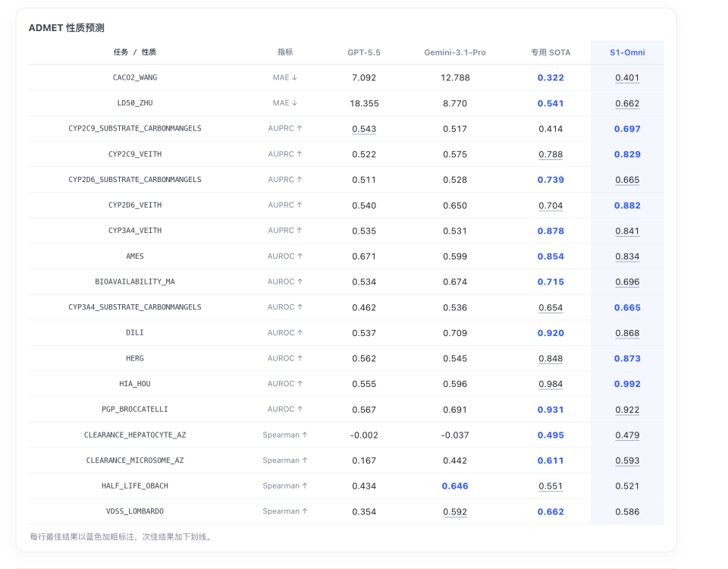
Task: Click S1-Omni value 0.479
Action: tap(627, 435)
